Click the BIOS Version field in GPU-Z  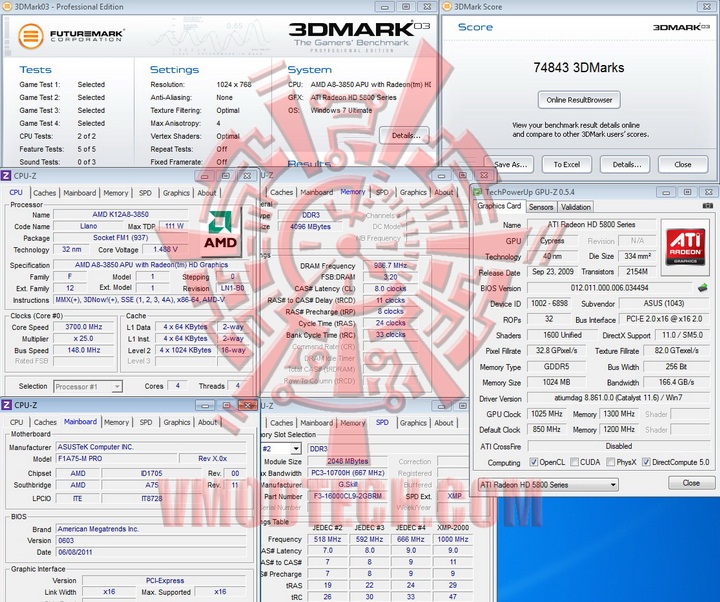coord(610,288)
